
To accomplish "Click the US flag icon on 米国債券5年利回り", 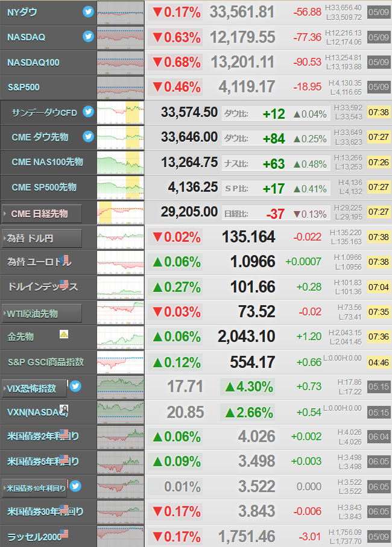I will [64, 459].
